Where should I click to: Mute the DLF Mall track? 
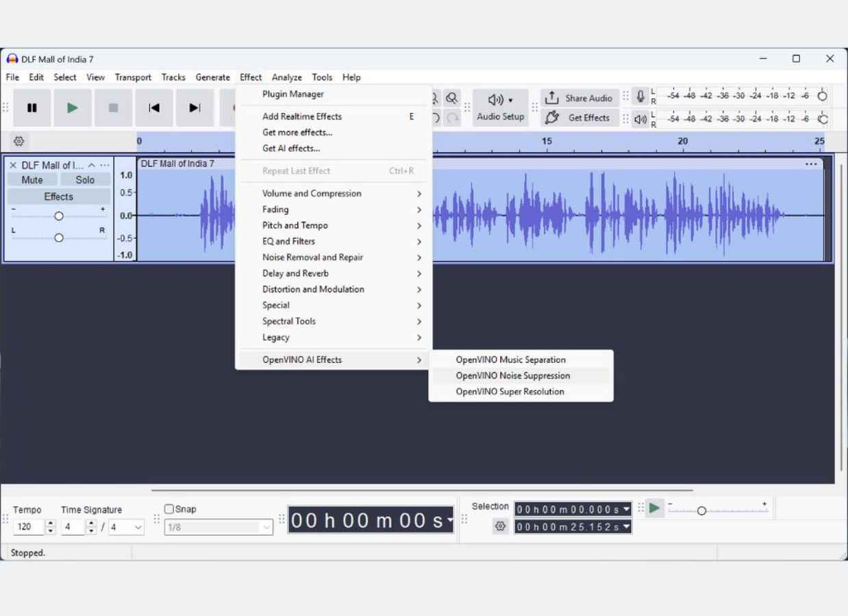point(32,179)
